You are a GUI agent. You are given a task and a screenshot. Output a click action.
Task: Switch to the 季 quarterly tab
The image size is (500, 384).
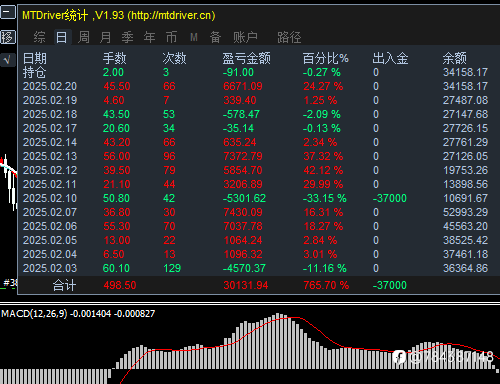point(127,37)
